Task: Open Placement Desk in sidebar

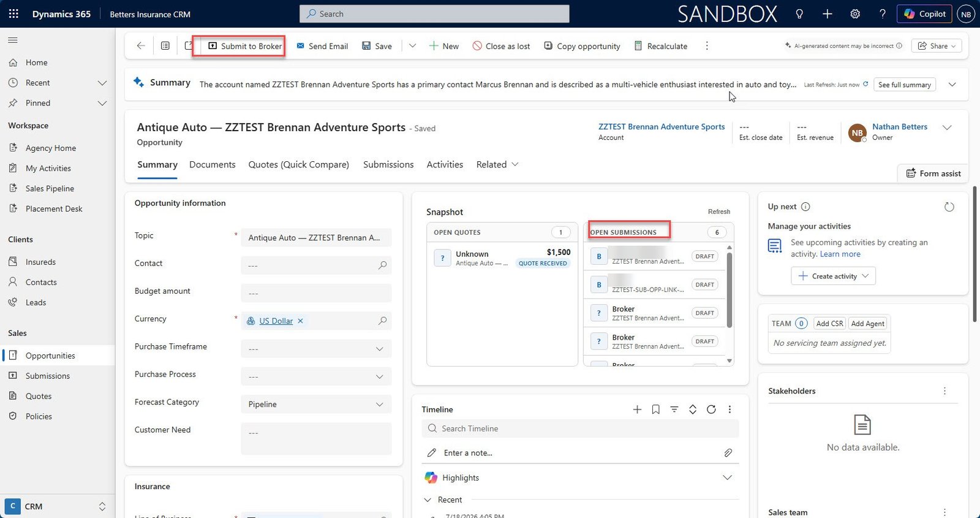Action: [x=54, y=209]
